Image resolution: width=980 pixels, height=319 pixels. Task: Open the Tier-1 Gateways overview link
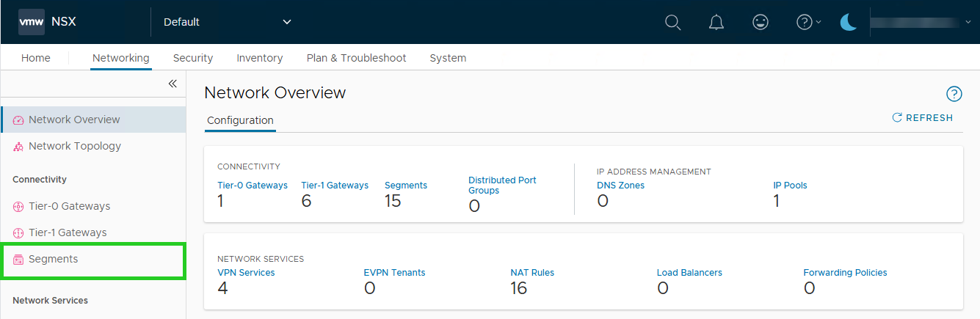point(335,186)
